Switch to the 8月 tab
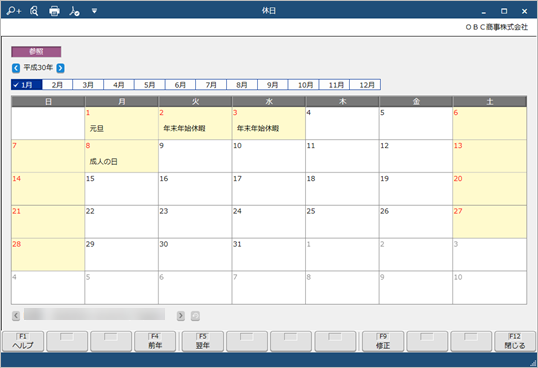Screen dimensions: 538x368 (242, 85)
